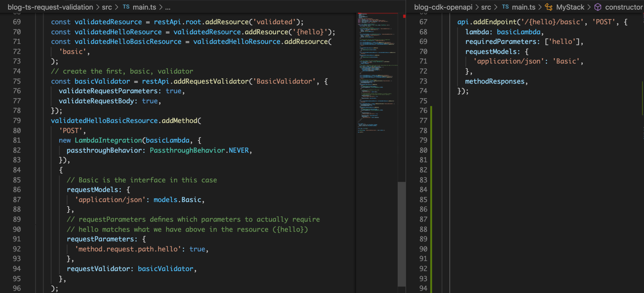Click 'passthroughBehavior' property key

[x=104, y=150]
